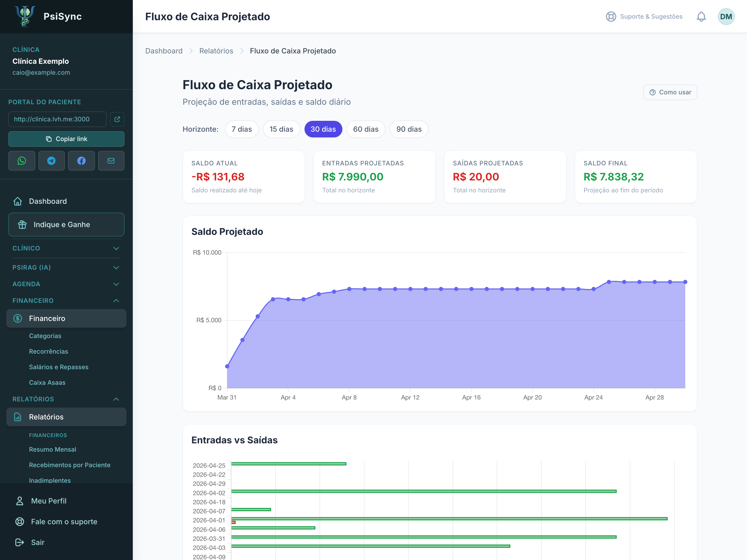The height and width of the screenshot is (560, 747).
Task: Expand the Agenda sidebar section
Action: pos(66,284)
